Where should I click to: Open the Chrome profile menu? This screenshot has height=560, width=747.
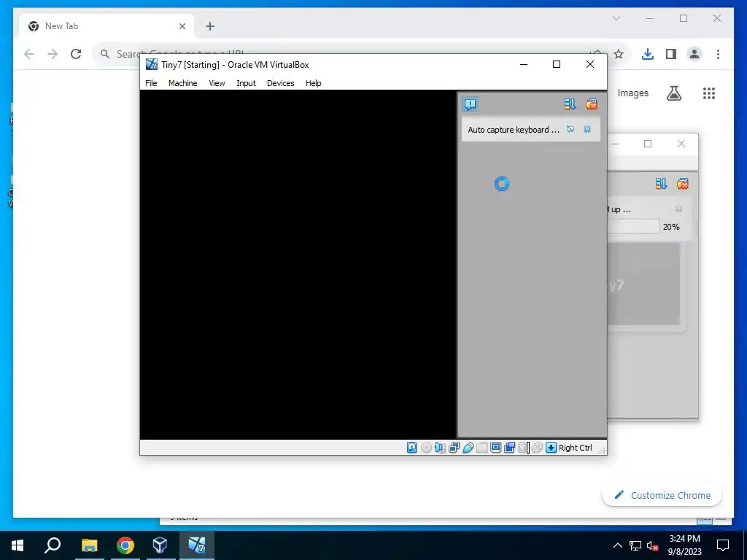694,54
